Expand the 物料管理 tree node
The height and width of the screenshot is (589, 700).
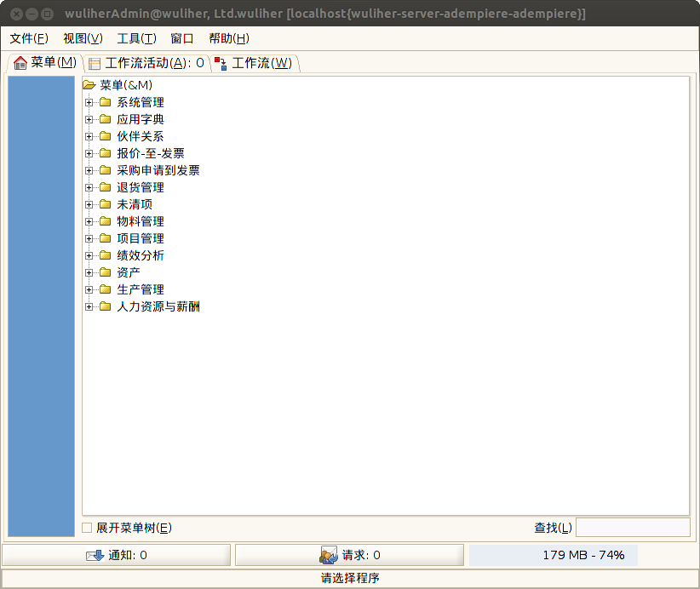(x=89, y=222)
